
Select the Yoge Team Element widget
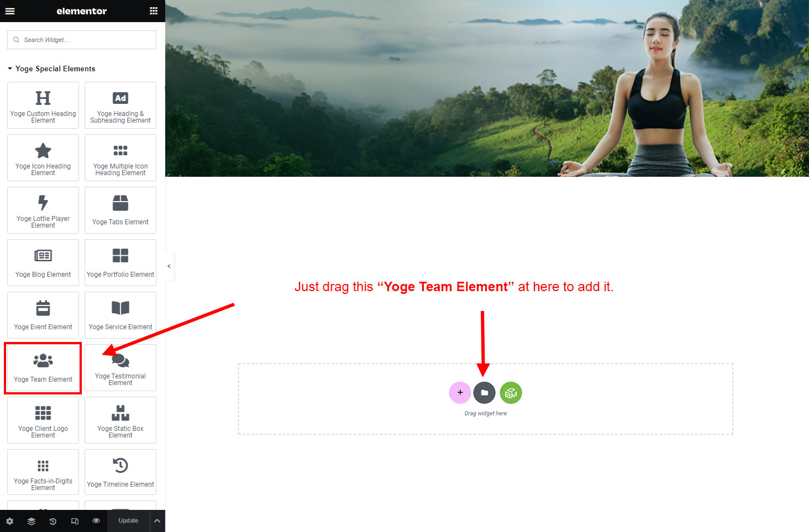pyautogui.click(x=43, y=368)
